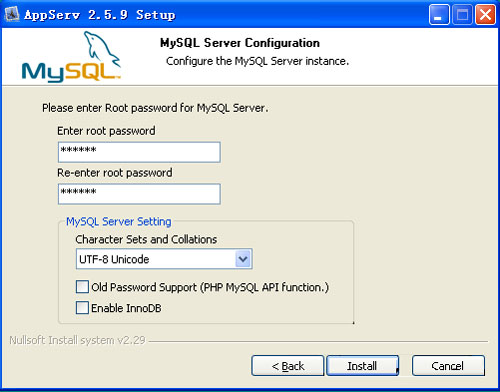The image size is (500, 392).
Task: Expand the Character Sets dropdown arrow
Action: (243, 259)
